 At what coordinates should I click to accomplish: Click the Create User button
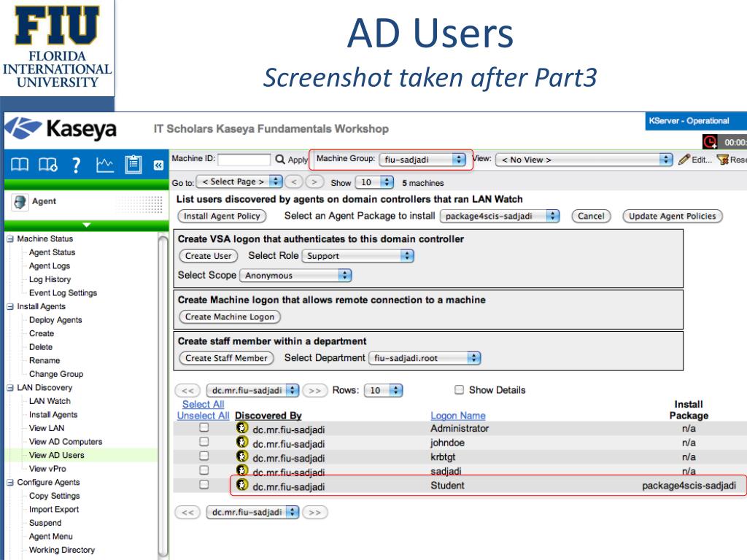208,256
